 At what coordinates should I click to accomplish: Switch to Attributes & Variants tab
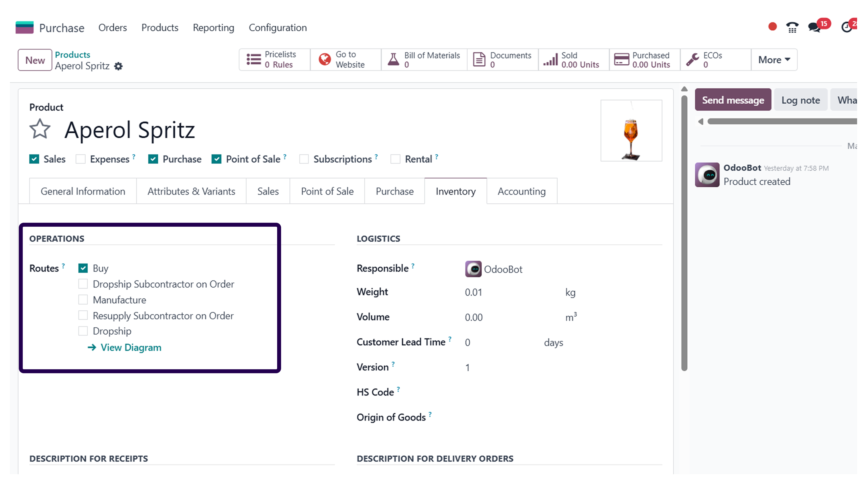[191, 191]
